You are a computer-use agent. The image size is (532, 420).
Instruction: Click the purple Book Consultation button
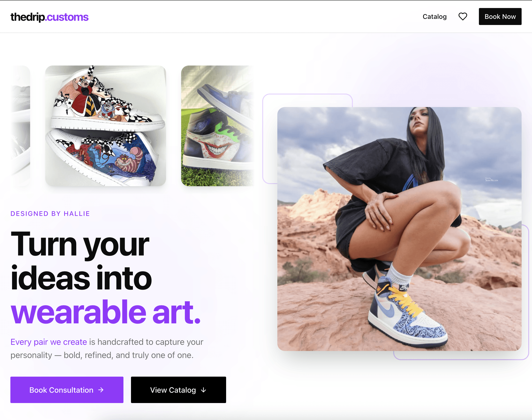pos(67,390)
